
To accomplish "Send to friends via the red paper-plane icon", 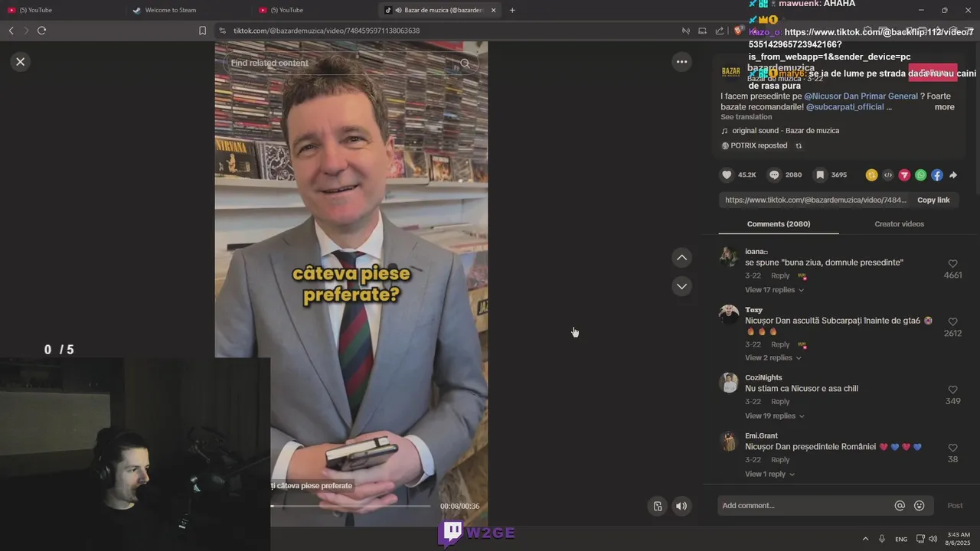I will [904, 175].
